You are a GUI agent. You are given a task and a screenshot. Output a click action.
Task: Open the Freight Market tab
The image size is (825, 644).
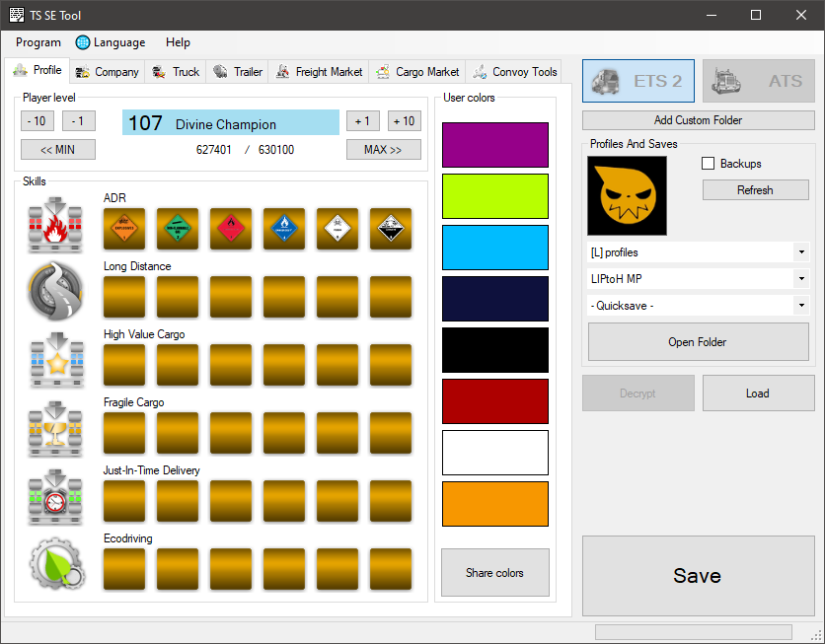(x=319, y=72)
